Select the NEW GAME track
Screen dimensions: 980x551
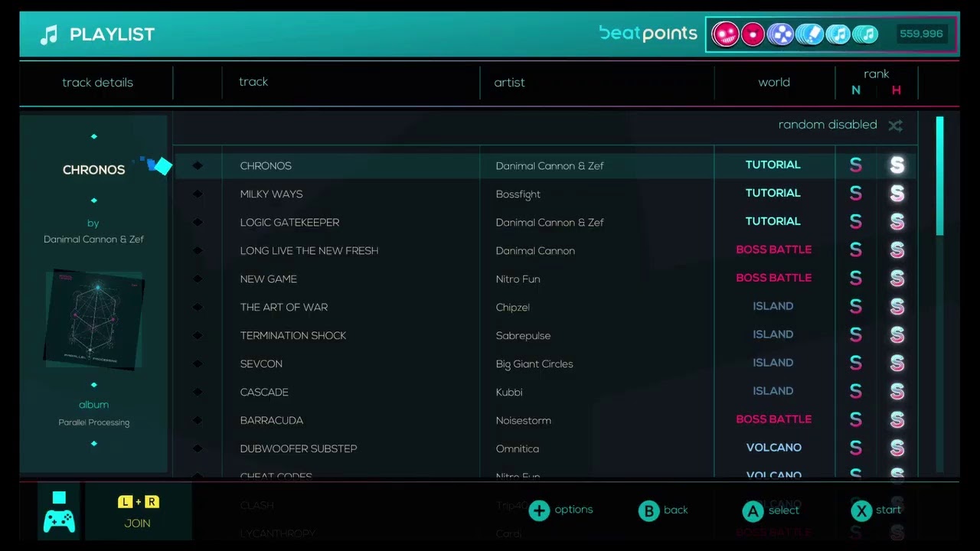[545, 279]
